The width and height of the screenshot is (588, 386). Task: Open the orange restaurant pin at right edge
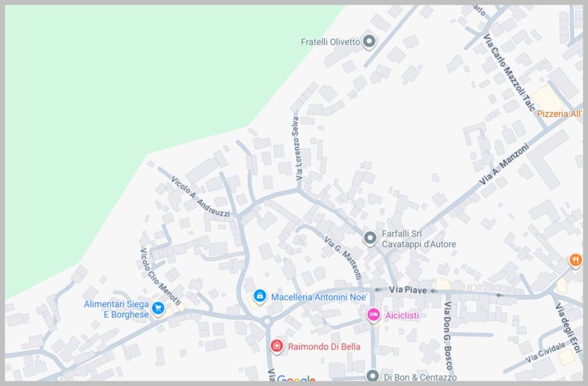[x=575, y=261]
